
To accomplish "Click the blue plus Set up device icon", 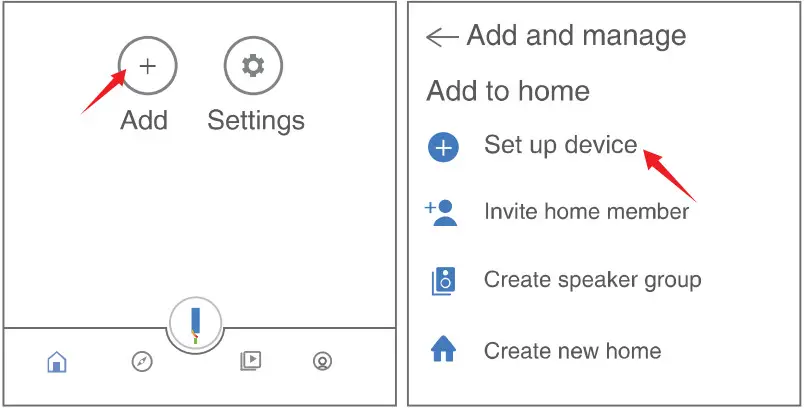I will [x=443, y=148].
